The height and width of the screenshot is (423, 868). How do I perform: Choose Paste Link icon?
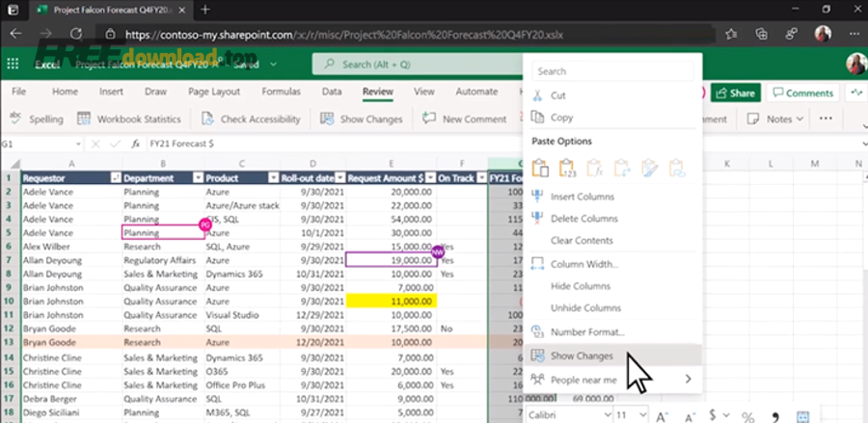point(677,168)
